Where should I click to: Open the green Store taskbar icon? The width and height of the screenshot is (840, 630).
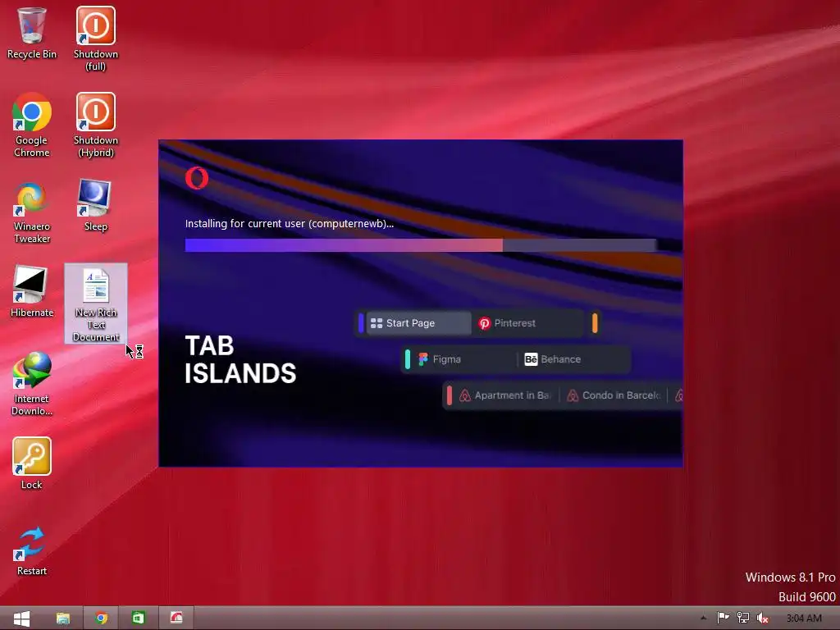[138, 619]
